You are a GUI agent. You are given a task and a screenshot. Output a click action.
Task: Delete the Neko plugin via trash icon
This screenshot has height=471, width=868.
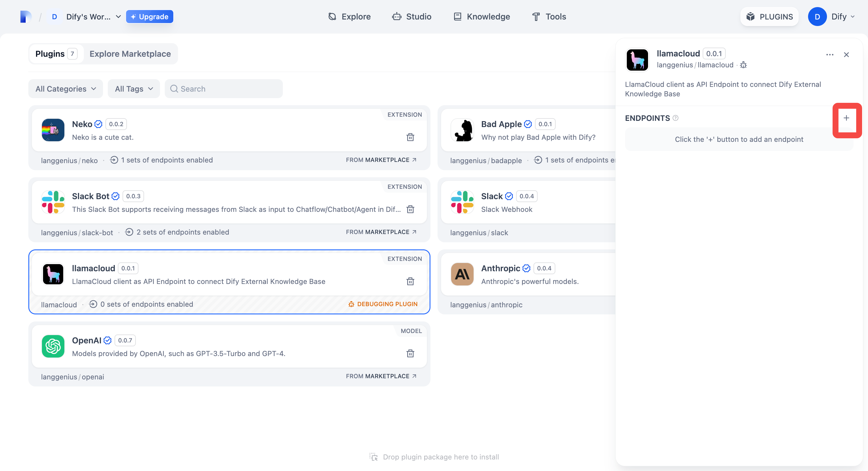click(x=410, y=137)
